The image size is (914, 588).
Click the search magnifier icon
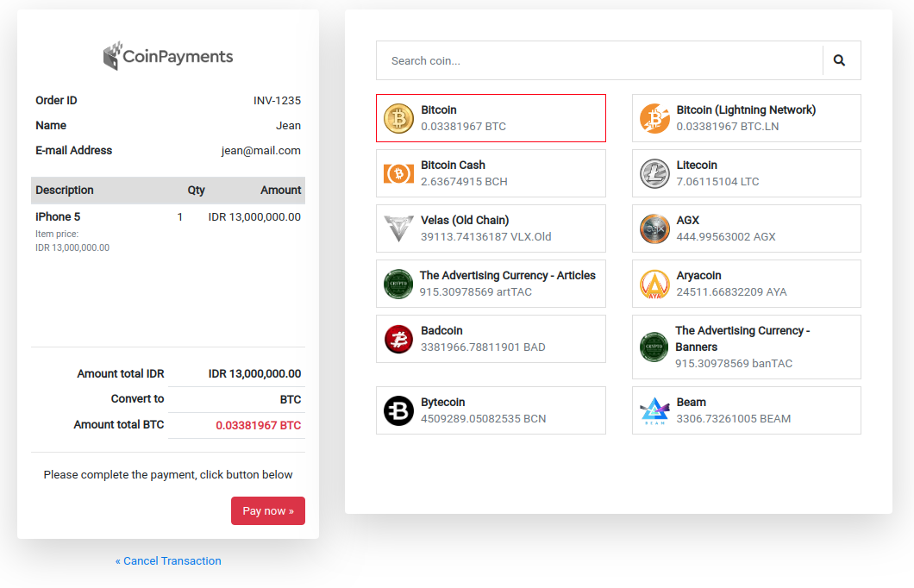[839, 60]
